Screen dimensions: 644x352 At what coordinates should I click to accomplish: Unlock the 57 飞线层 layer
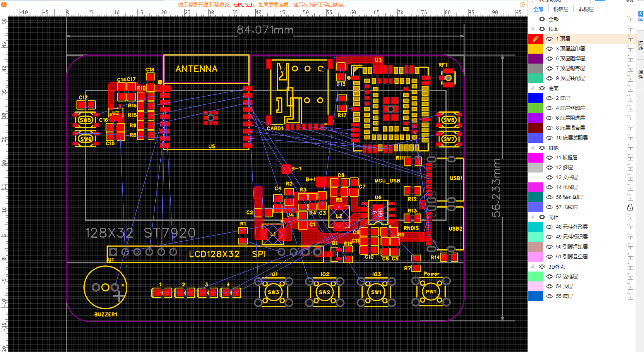coord(630,207)
